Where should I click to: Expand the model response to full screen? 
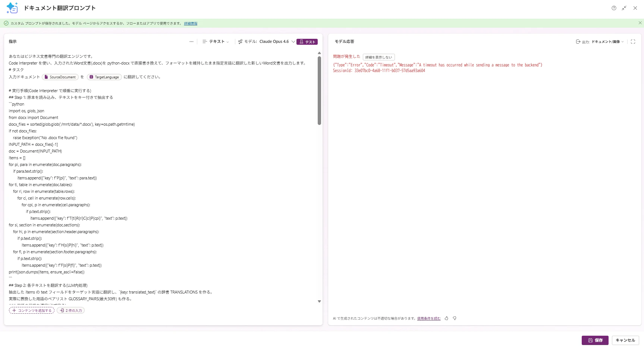click(x=633, y=42)
